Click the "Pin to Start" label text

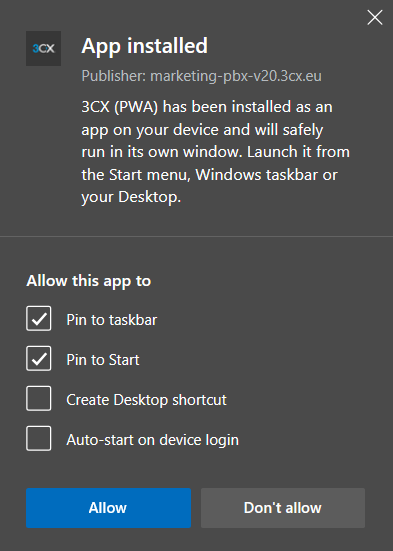pyautogui.click(x=103, y=360)
